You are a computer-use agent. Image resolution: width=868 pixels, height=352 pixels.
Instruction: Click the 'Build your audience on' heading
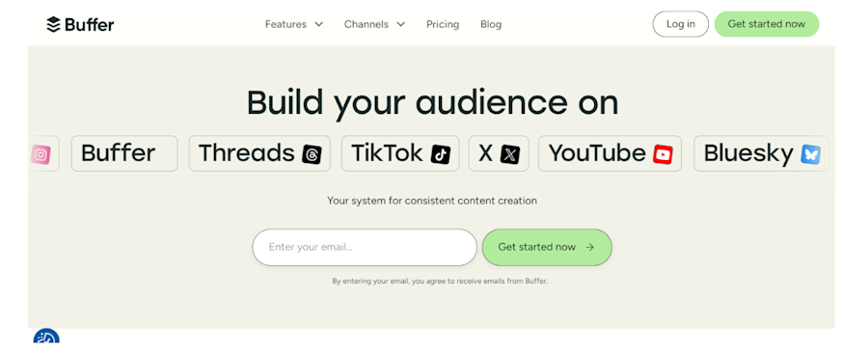[x=432, y=103]
